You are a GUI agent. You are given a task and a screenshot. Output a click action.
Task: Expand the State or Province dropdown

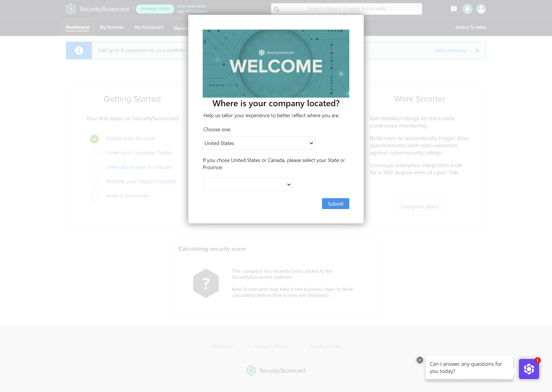(x=247, y=184)
